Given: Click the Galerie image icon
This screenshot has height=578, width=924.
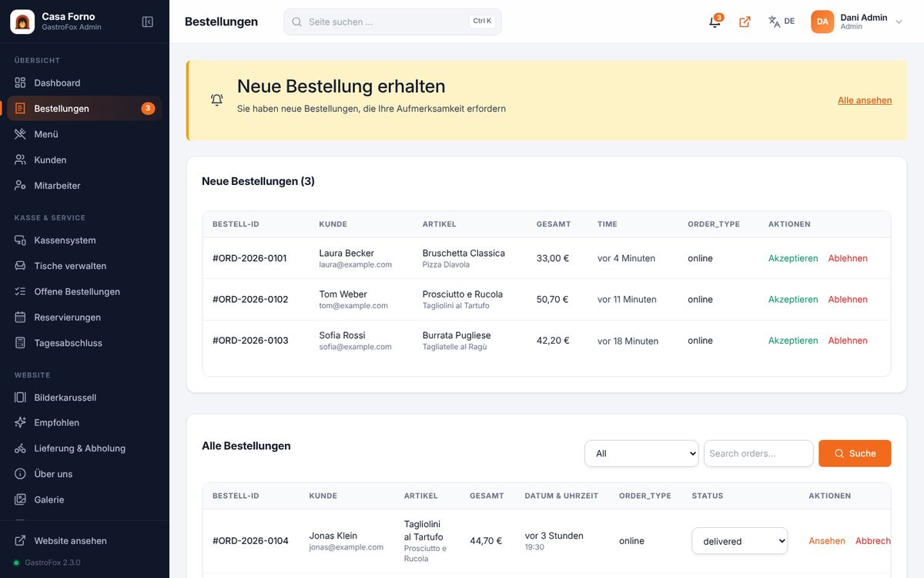Looking at the screenshot, I should tap(20, 500).
